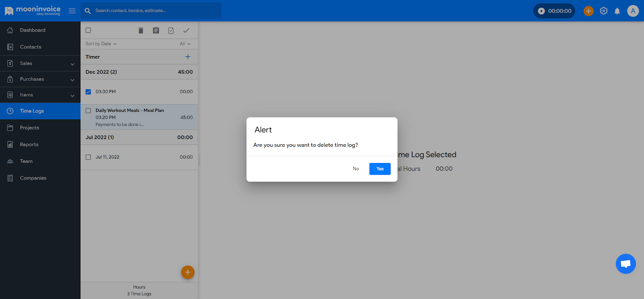Uncheck the 03:30 PM time log
The height and width of the screenshot is (299, 644).
click(x=88, y=92)
